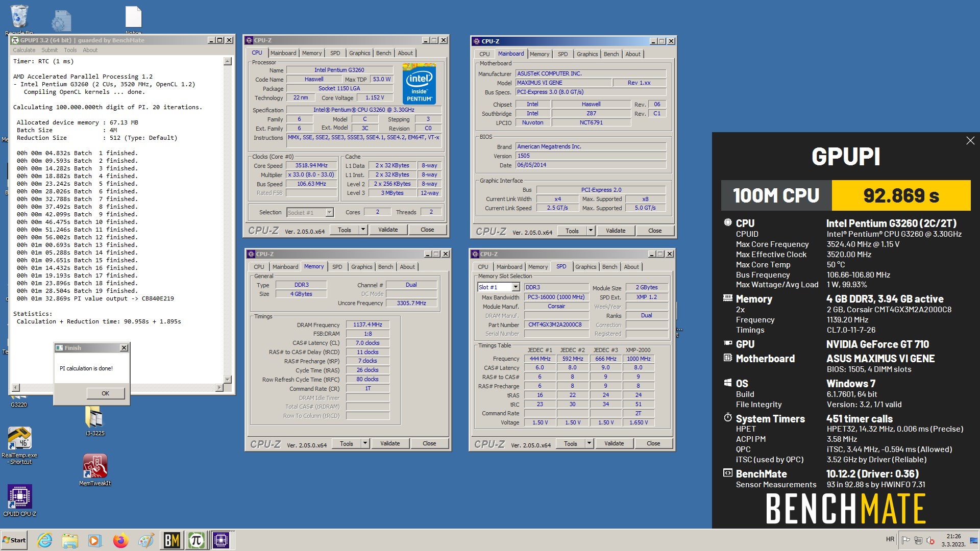Click the BIOS Version 1505 field
980x551 pixels.
591,156
